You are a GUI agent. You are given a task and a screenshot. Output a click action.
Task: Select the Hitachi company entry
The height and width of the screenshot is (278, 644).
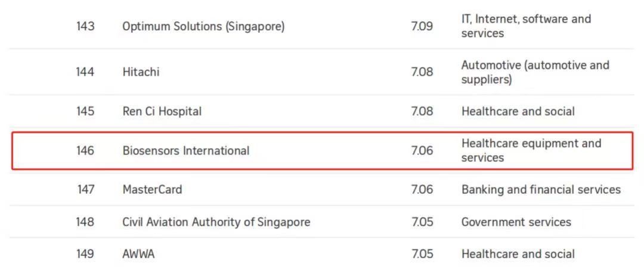(141, 72)
